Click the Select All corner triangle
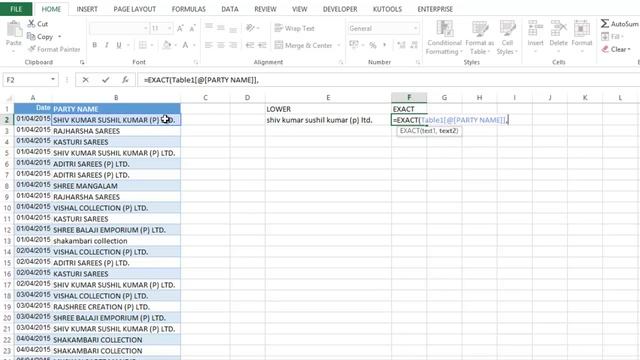The image size is (640, 360). [x=8, y=98]
